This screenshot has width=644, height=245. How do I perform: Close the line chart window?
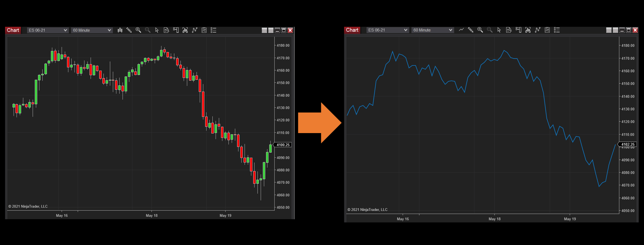pos(635,30)
